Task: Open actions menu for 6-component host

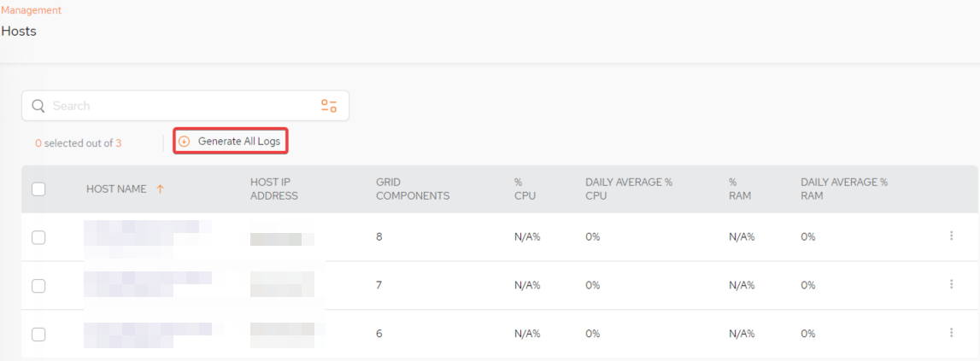Action: tap(951, 333)
